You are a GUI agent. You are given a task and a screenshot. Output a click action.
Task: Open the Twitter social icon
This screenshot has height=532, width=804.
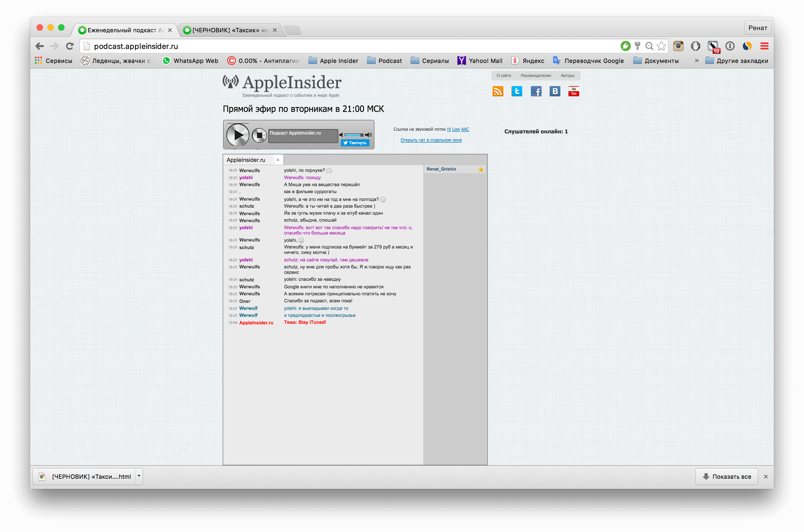coord(517,91)
